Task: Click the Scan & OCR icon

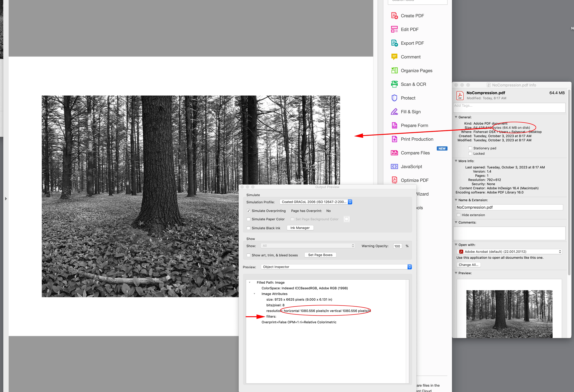Action: 394,84
